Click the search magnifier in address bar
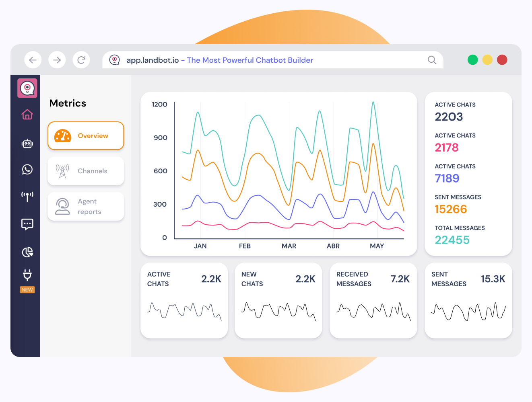Image resolution: width=532 pixels, height=402 pixels. pos(432,60)
